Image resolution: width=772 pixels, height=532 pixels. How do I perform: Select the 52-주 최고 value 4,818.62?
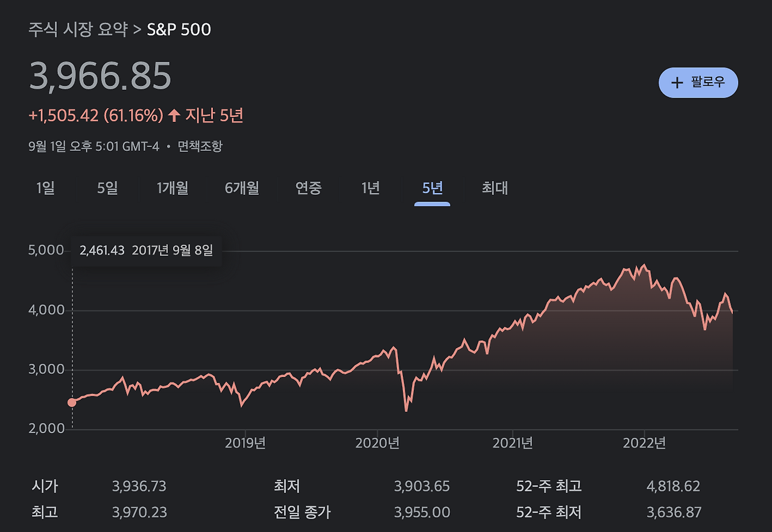[672, 486]
